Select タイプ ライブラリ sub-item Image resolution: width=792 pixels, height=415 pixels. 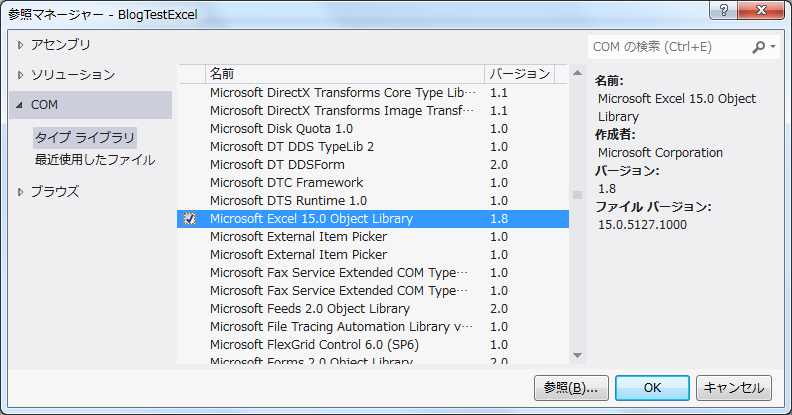point(84,137)
